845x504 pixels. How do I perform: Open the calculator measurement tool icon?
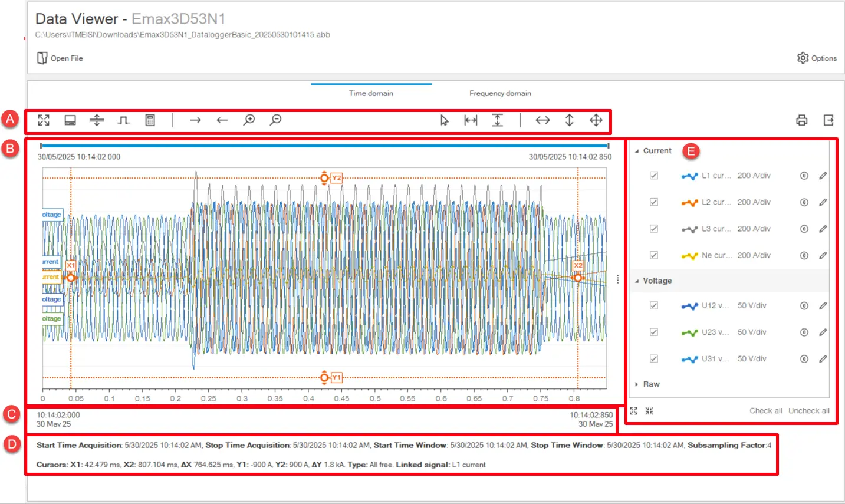point(150,120)
